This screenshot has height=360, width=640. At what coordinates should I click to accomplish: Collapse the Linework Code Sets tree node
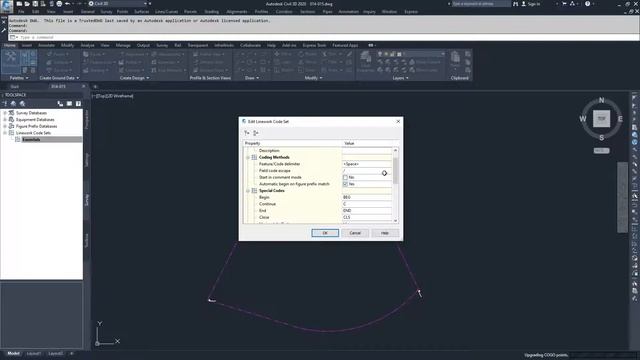tap(5, 133)
